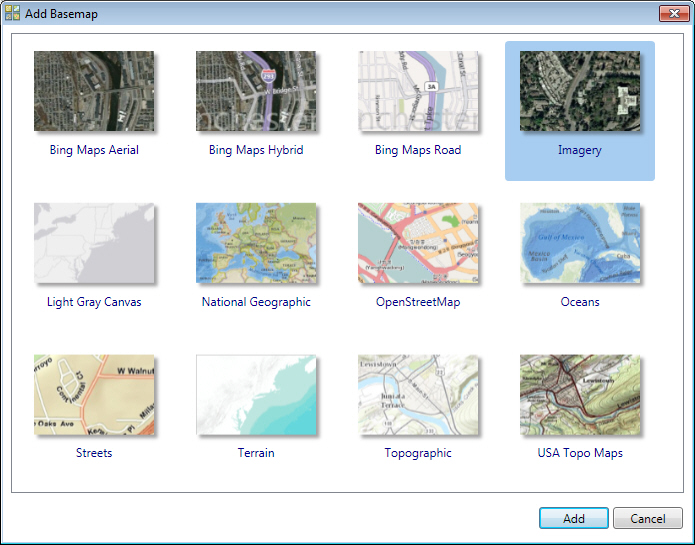Pick the USA Topo Maps thumbnail
Image resolution: width=695 pixels, height=545 pixels.
point(580,394)
